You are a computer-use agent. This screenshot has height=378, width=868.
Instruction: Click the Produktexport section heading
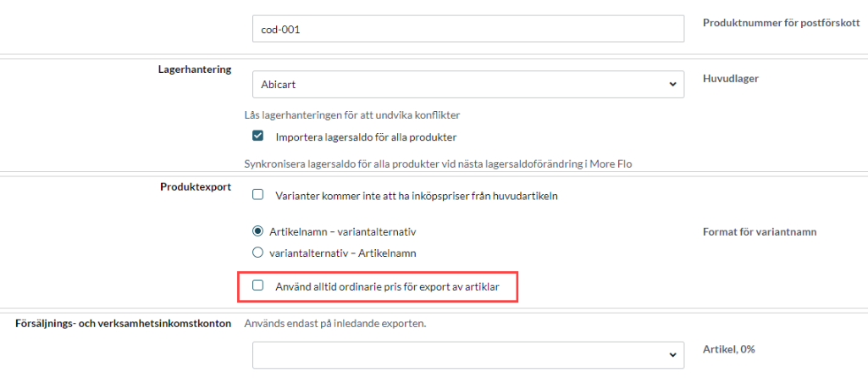(x=196, y=186)
